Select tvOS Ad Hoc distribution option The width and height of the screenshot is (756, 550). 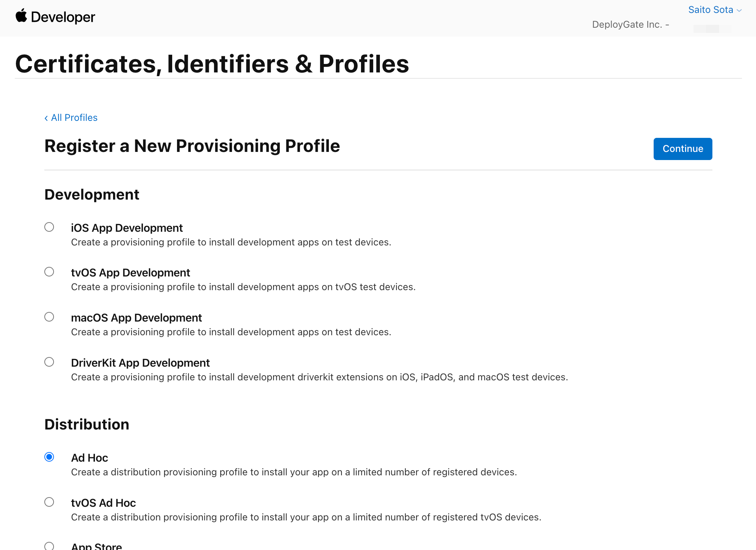(x=49, y=502)
